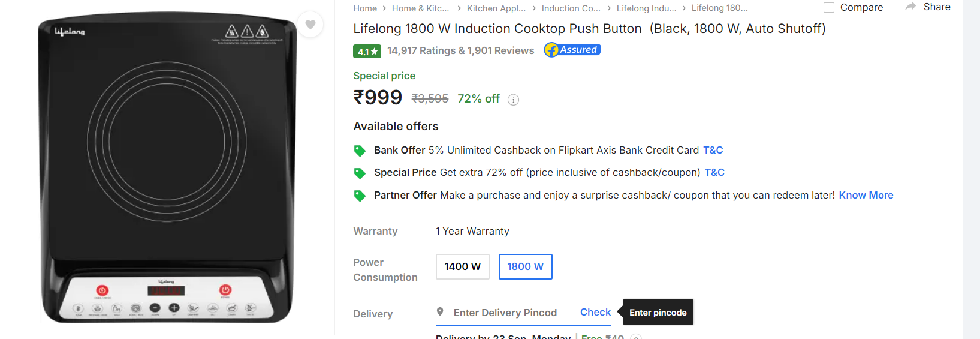Click the location pin icon in Delivery

440,312
